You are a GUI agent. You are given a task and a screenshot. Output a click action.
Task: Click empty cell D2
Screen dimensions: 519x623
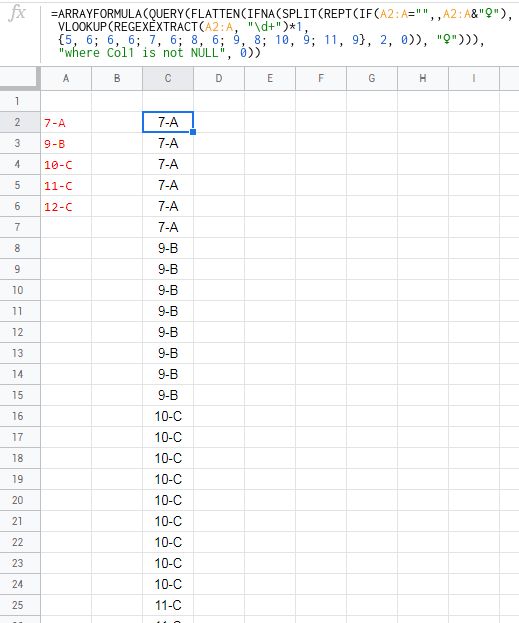[219, 122]
